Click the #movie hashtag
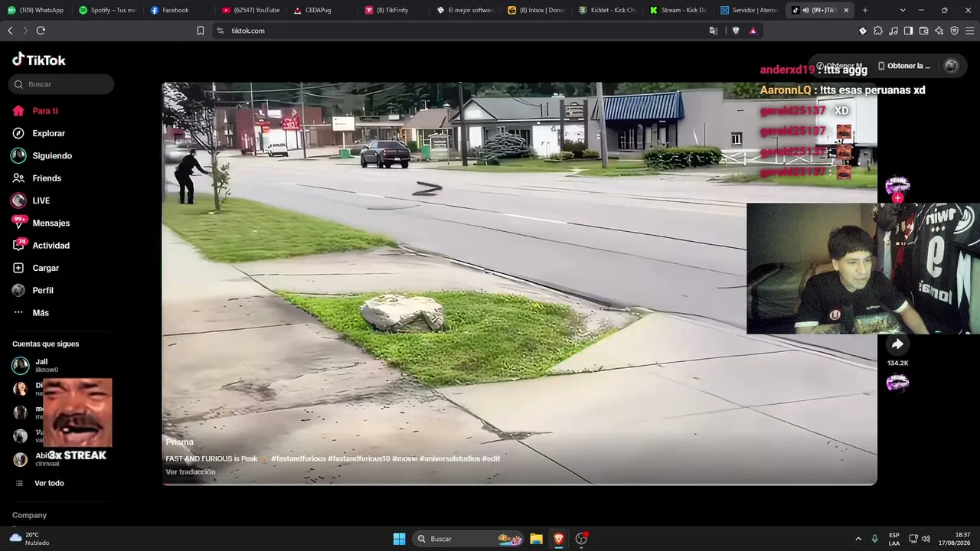The width and height of the screenshot is (980, 551). 404,458
